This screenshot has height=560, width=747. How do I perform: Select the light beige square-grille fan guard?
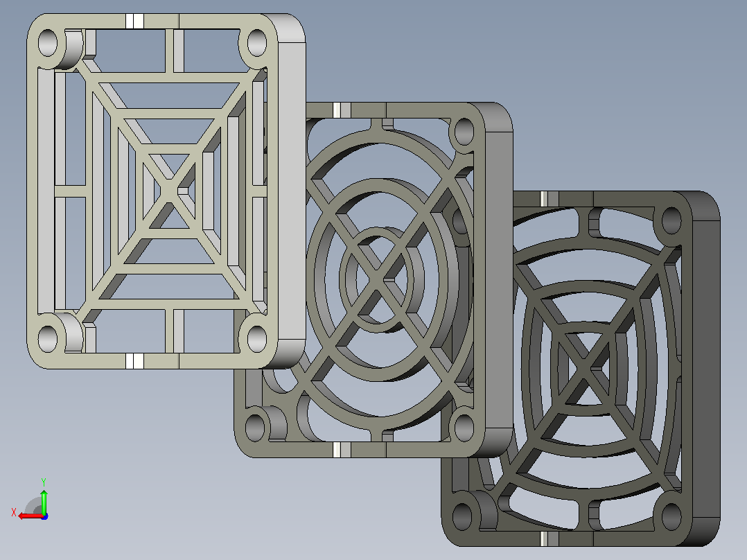(166, 191)
